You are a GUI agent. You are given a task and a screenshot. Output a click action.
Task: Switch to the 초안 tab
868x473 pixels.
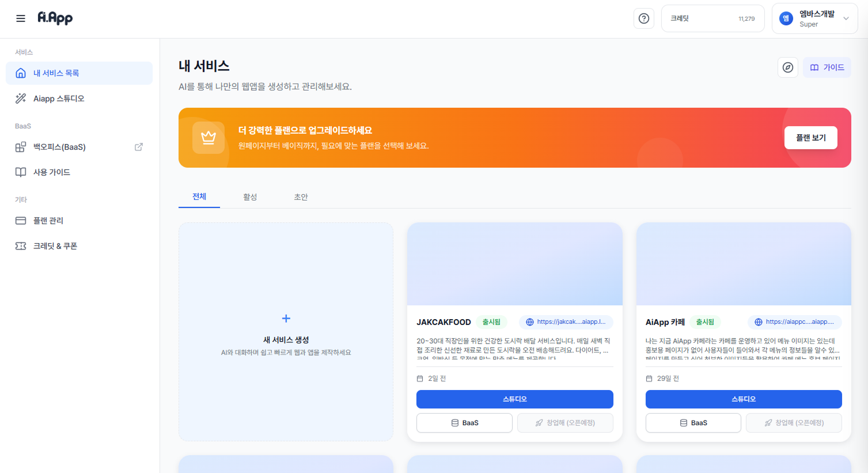[x=301, y=196]
